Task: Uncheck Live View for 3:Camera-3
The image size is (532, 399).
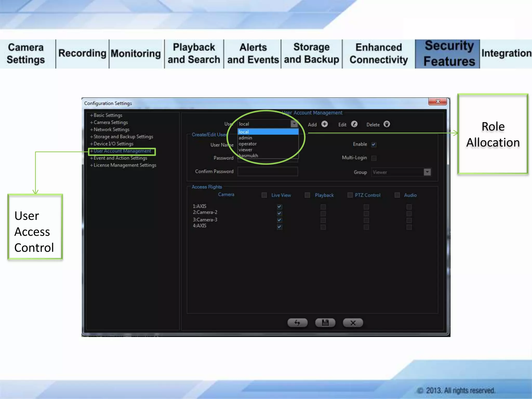Action: coord(280,220)
